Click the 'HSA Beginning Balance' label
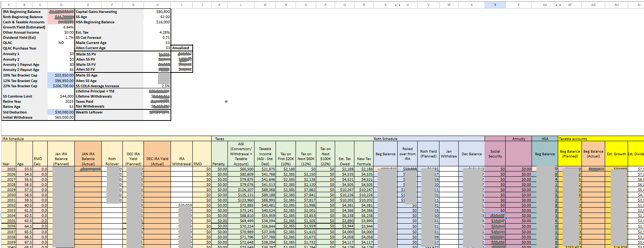Image resolution: width=644 pixels, height=248 pixels. point(95,22)
